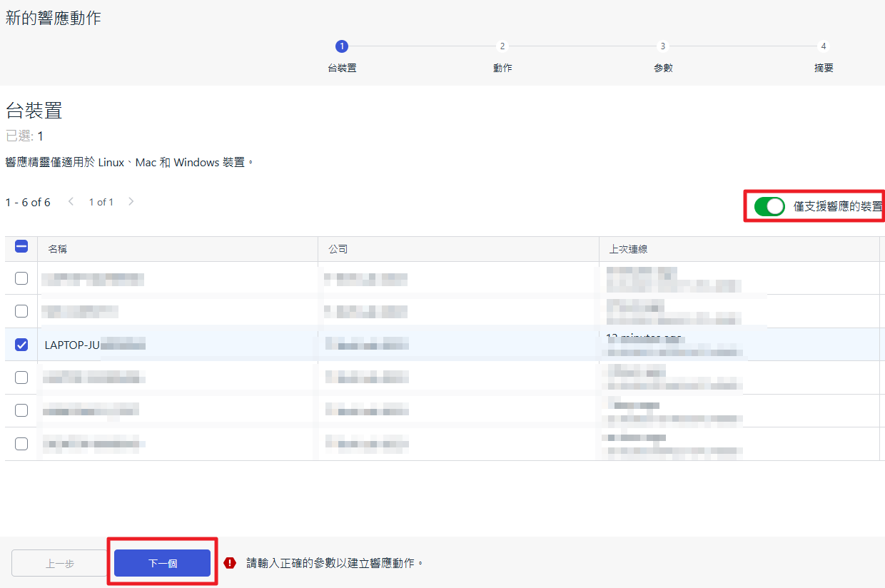This screenshot has height=588, width=885.
Task: Click the select-all checkbox in table header
Action: (x=21, y=246)
